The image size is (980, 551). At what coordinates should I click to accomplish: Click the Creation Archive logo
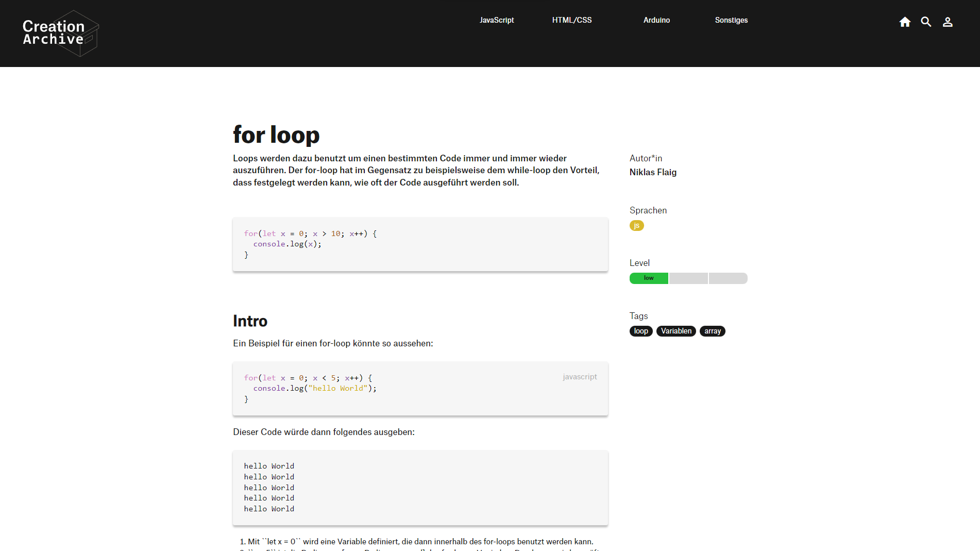pyautogui.click(x=60, y=33)
